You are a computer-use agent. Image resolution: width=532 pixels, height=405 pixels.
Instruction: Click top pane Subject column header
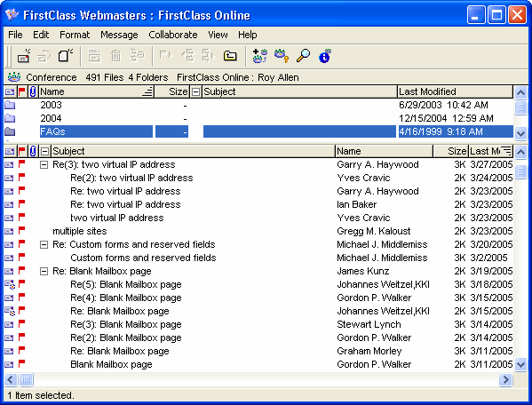coord(299,91)
